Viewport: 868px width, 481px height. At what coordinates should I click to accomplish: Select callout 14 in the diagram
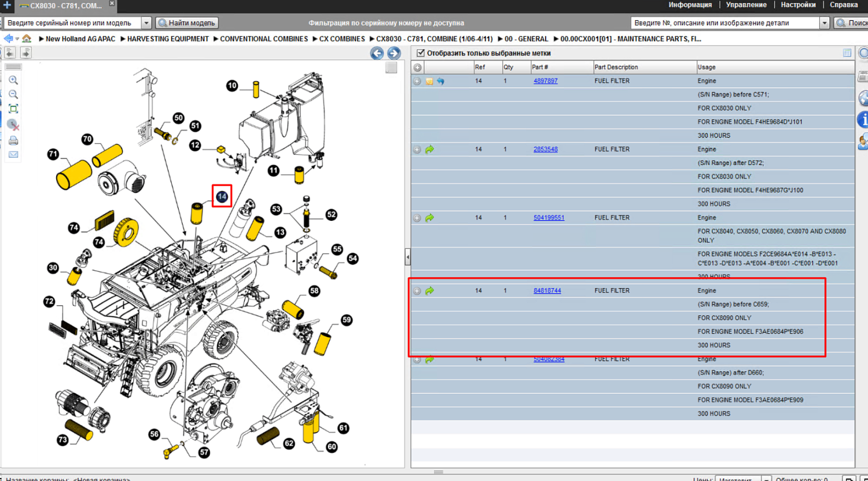[x=222, y=197]
